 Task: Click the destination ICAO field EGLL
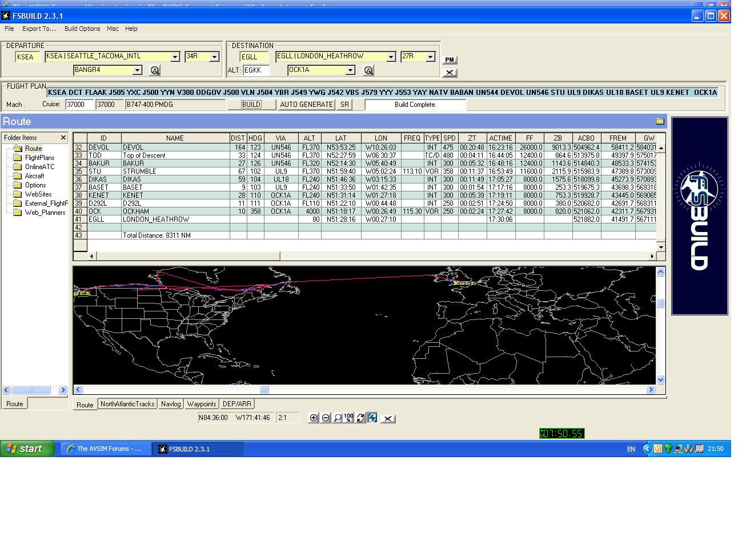253,57
